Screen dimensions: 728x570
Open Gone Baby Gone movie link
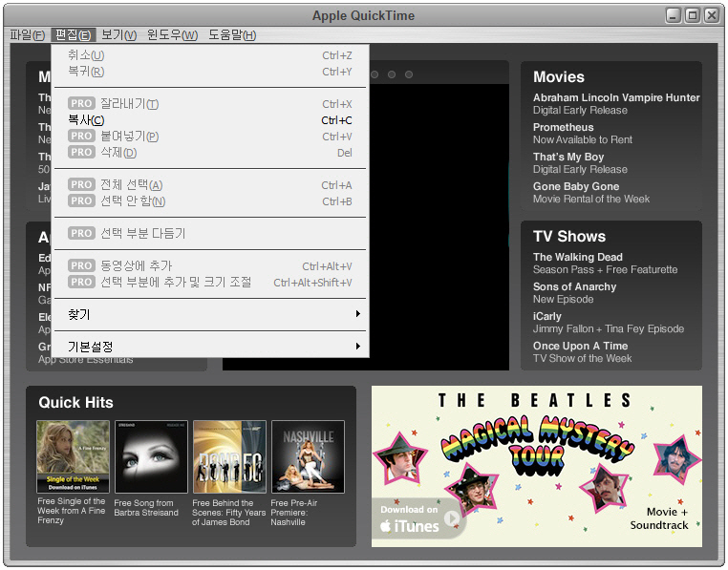coord(576,186)
